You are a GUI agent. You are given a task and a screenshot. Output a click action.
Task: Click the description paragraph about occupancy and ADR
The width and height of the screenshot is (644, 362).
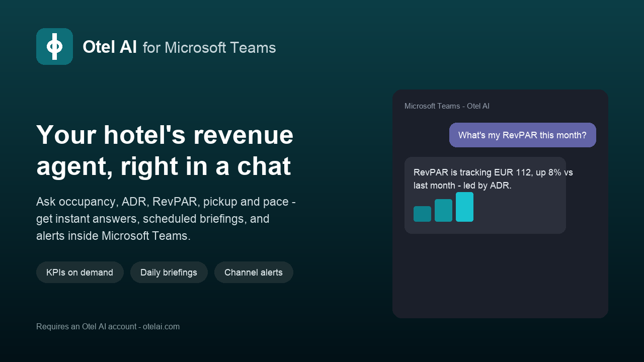pos(166,219)
